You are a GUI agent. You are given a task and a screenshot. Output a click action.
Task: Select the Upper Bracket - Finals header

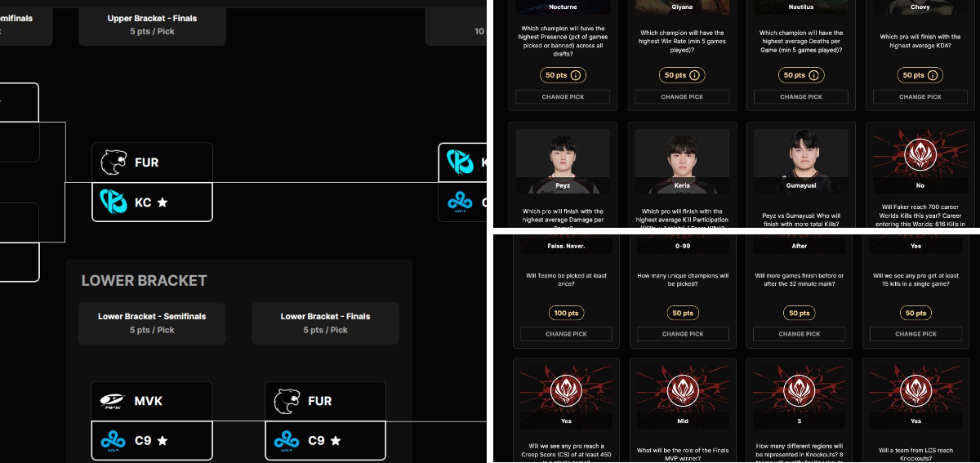[x=152, y=24]
